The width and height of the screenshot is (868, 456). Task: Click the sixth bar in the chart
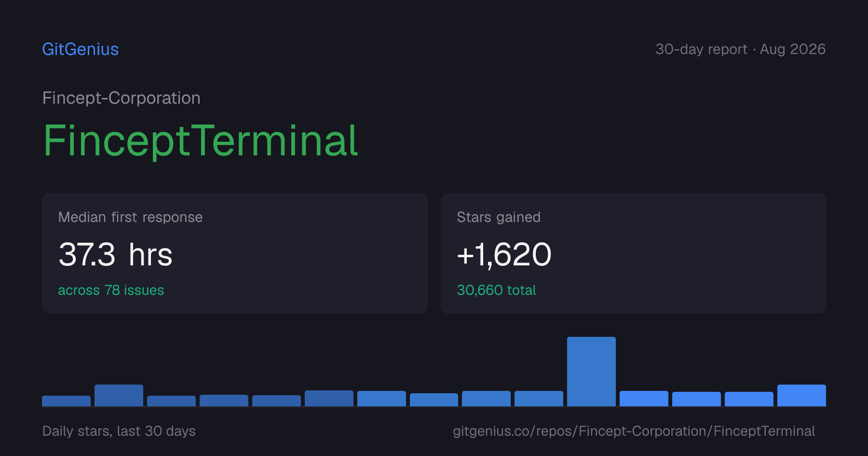[x=329, y=398]
